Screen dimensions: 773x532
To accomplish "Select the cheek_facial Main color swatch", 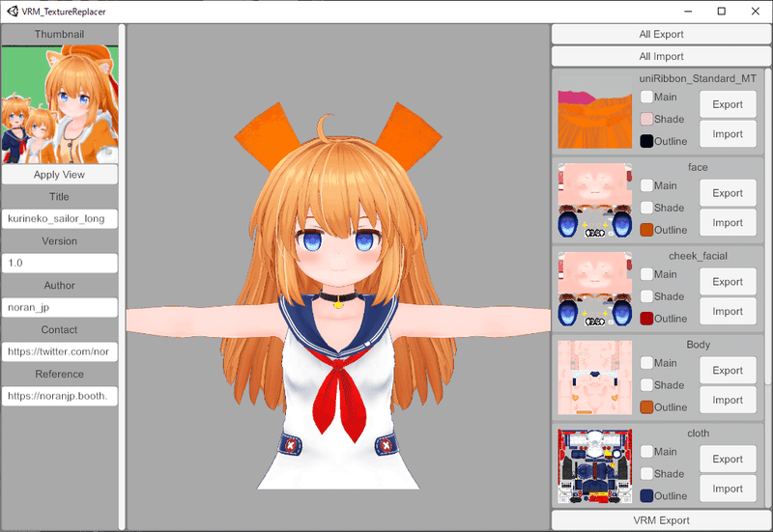I will pyautogui.click(x=646, y=274).
